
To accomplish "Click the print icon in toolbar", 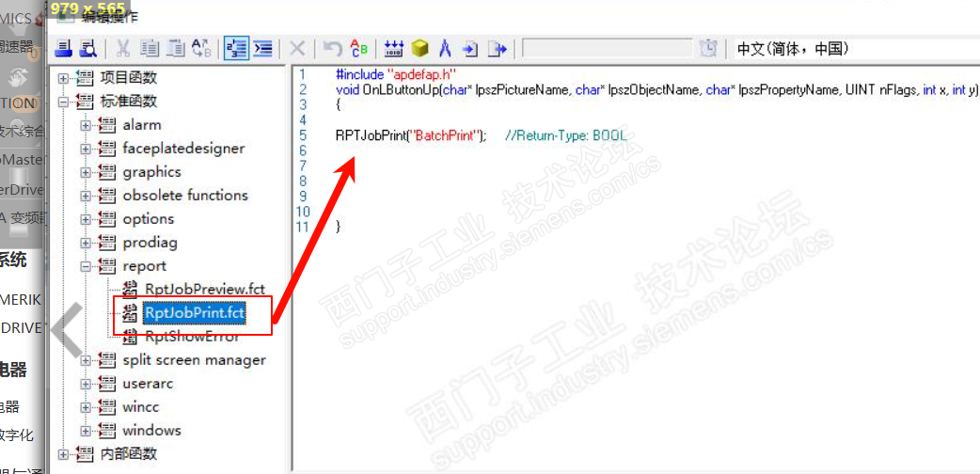I will [x=64, y=48].
